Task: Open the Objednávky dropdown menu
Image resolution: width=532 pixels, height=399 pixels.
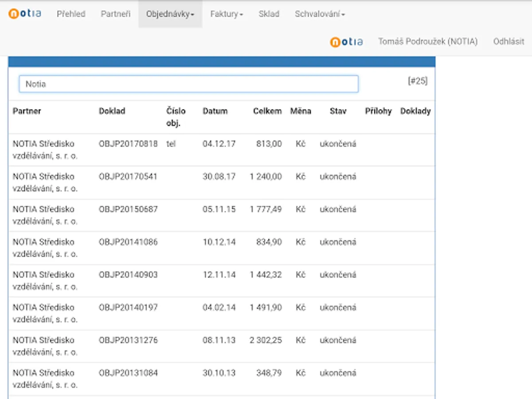Action: pyautogui.click(x=170, y=14)
